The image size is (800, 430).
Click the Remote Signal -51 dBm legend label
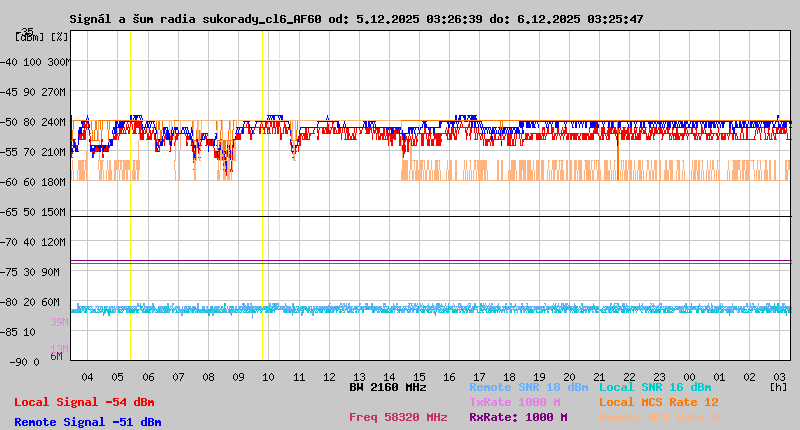[x=87, y=422]
